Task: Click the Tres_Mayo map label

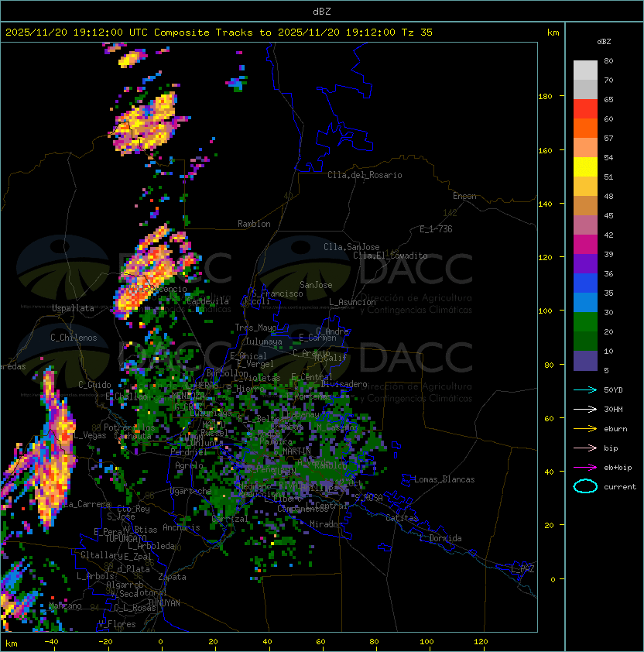Action: [255, 328]
